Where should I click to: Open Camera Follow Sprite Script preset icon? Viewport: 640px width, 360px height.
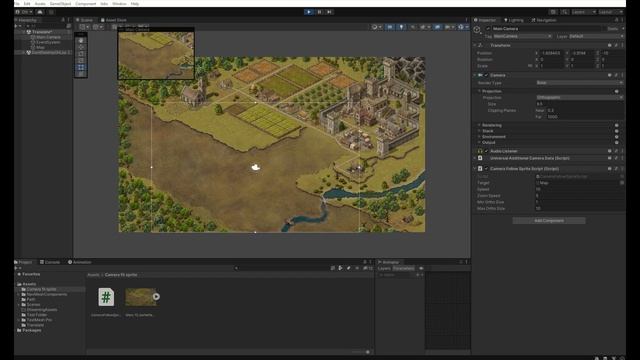616,169
